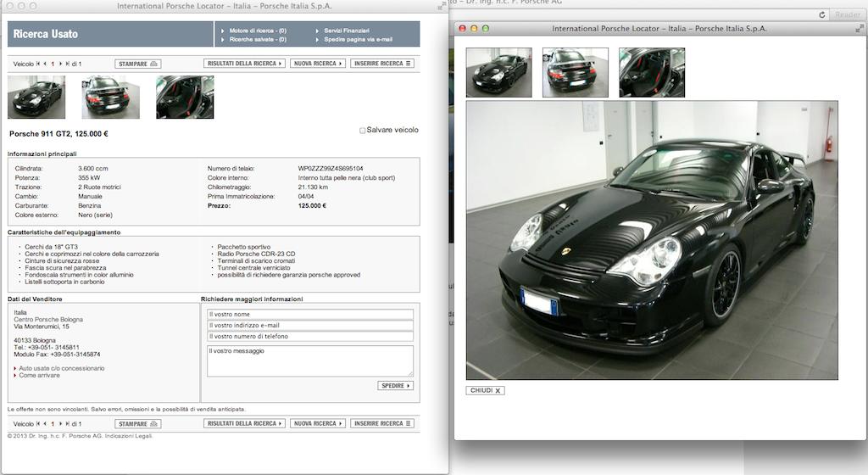
Task: Start bottom NUOVA RICERCA
Action: (318, 423)
